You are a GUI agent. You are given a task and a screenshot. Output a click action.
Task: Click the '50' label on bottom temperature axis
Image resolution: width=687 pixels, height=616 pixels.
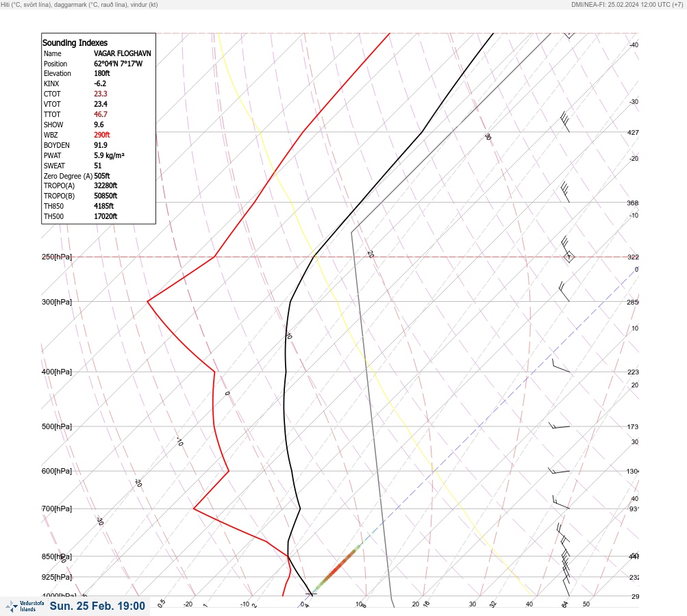(x=586, y=604)
